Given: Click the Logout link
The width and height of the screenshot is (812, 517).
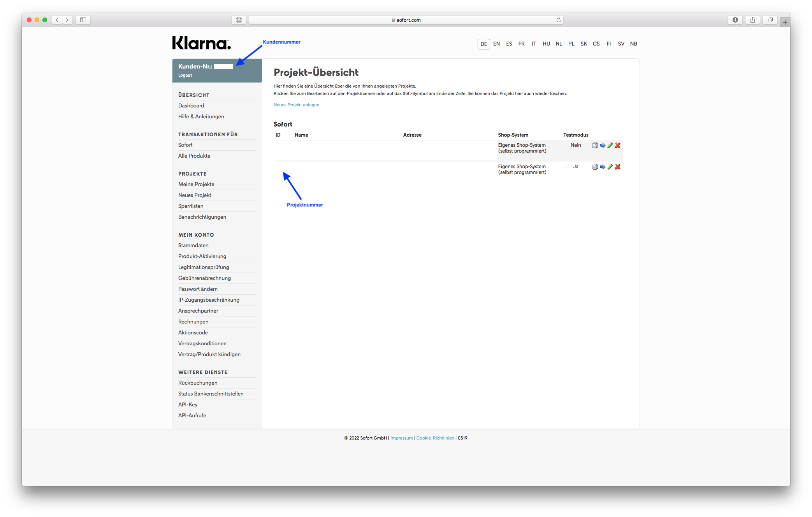Looking at the screenshot, I should (185, 76).
